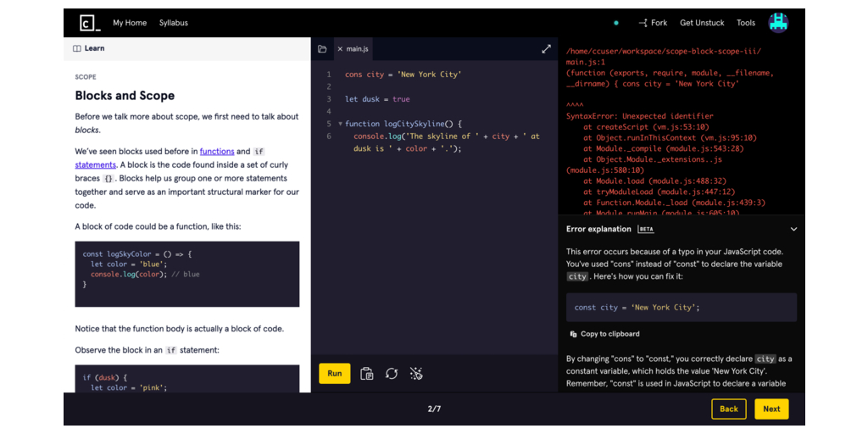Click Copy to clipboard under the fix
The height and width of the screenshot is (434, 868).
(604, 334)
